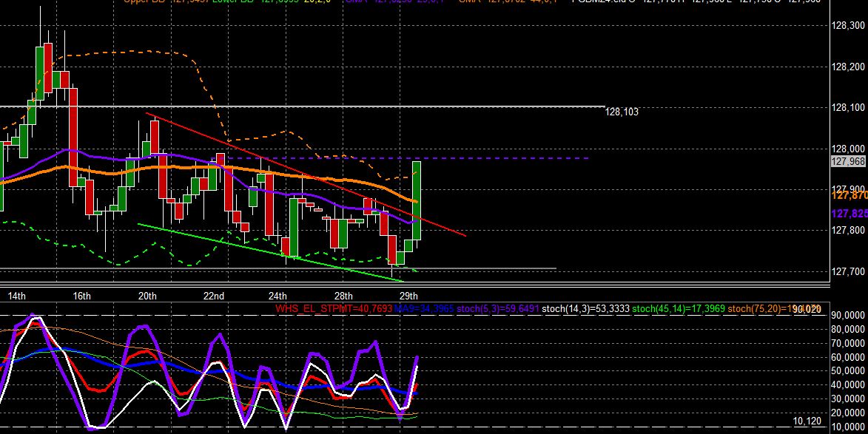Click the 128,200 price axis label

[x=848, y=67]
